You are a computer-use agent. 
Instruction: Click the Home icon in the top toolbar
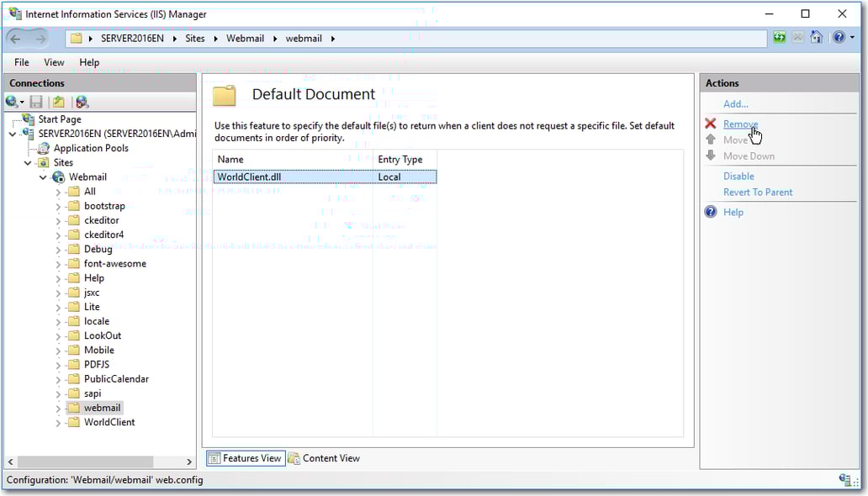coord(816,37)
